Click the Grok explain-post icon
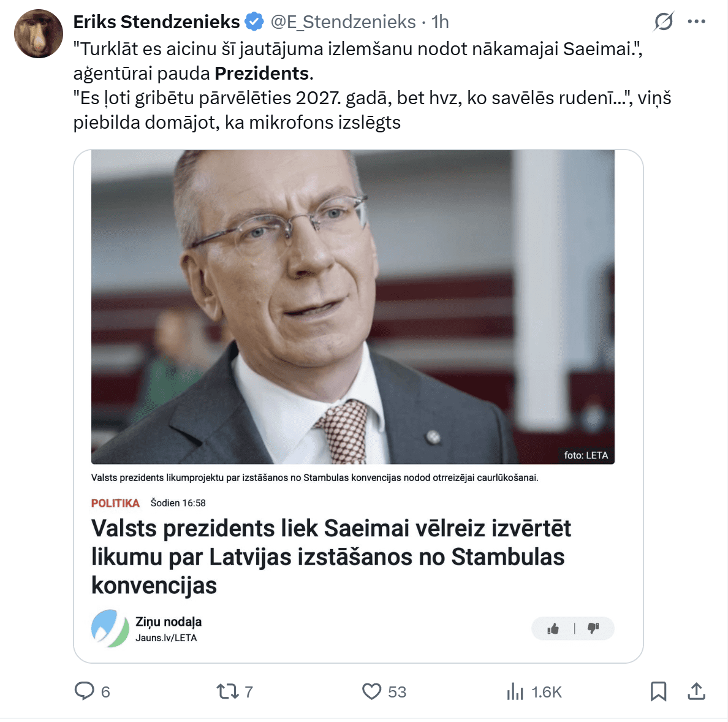 tap(664, 21)
